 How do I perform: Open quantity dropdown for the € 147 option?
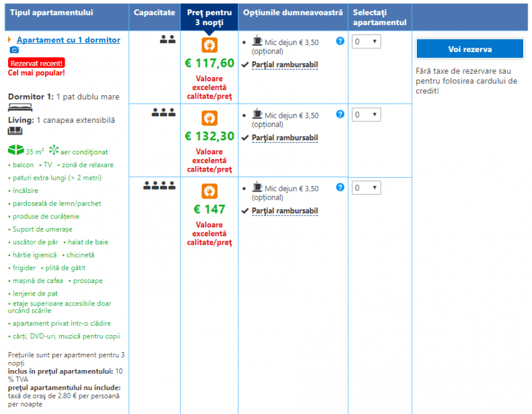[x=366, y=188]
